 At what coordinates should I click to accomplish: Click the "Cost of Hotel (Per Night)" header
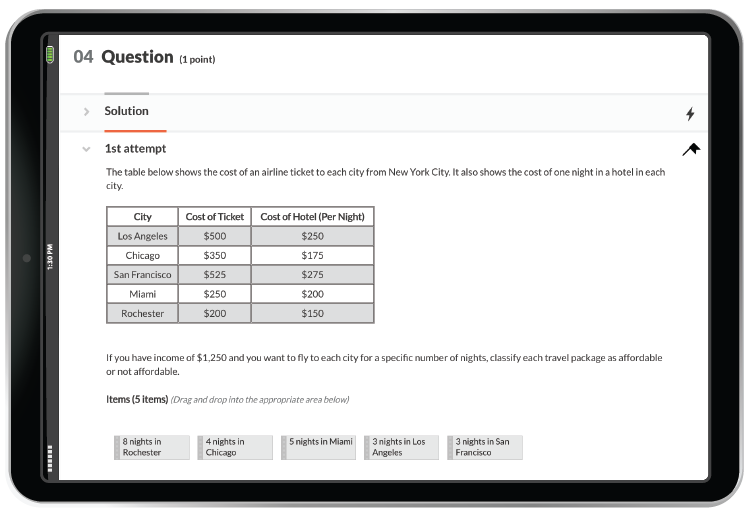pos(312,217)
